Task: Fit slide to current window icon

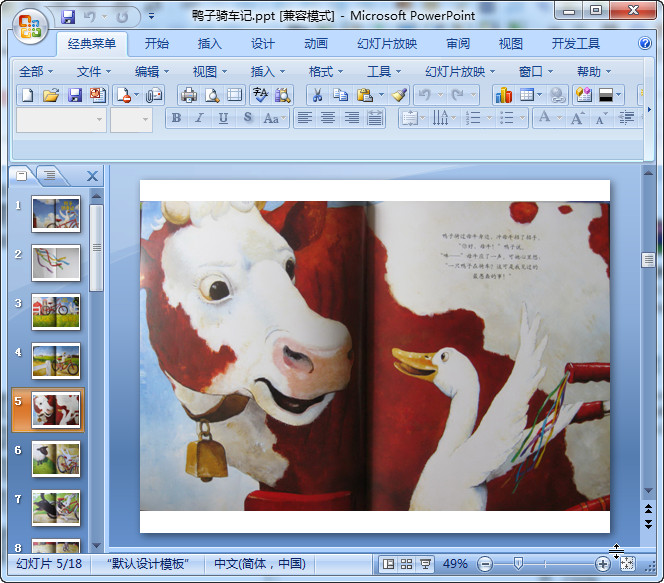Action: (628, 564)
